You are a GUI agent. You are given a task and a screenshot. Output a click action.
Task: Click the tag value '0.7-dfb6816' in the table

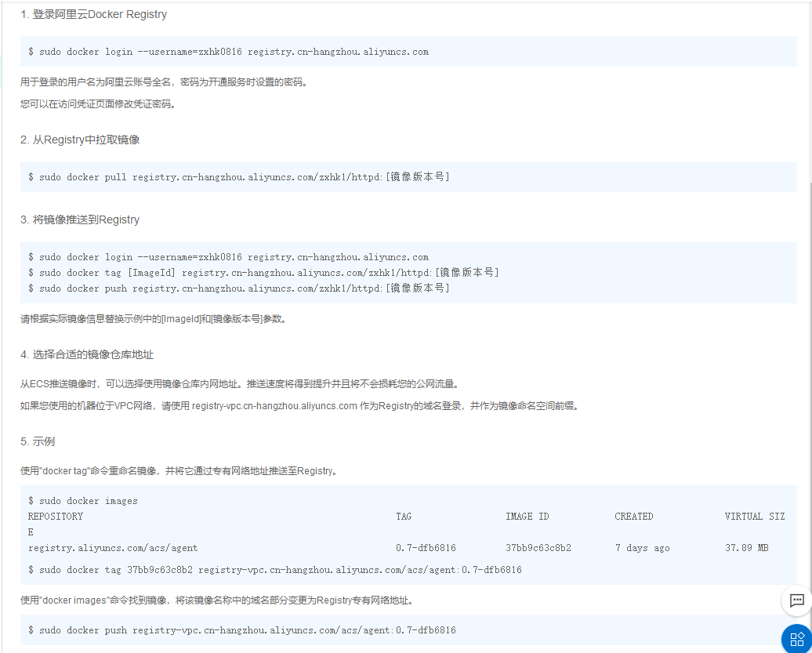pyautogui.click(x=426, y=548)
